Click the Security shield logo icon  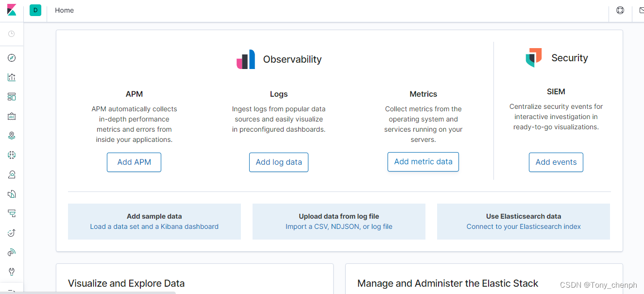coord(534,57)
